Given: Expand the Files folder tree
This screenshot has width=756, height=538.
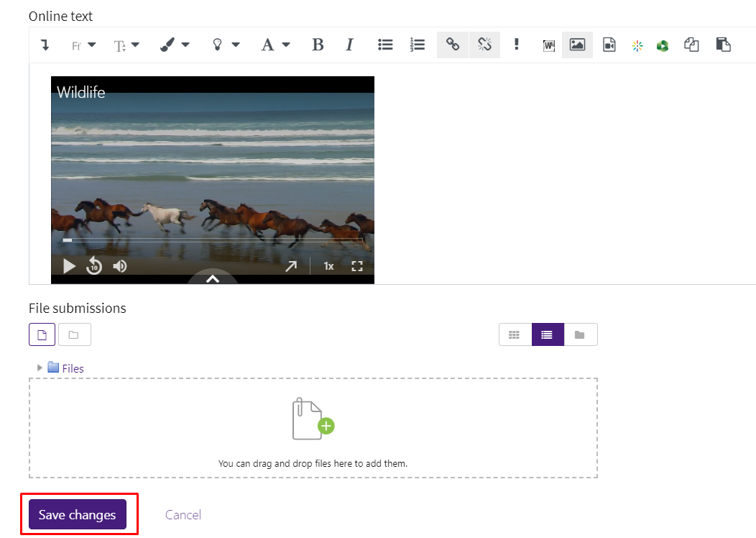Looking at the screenshot, I should click(40, 368).
